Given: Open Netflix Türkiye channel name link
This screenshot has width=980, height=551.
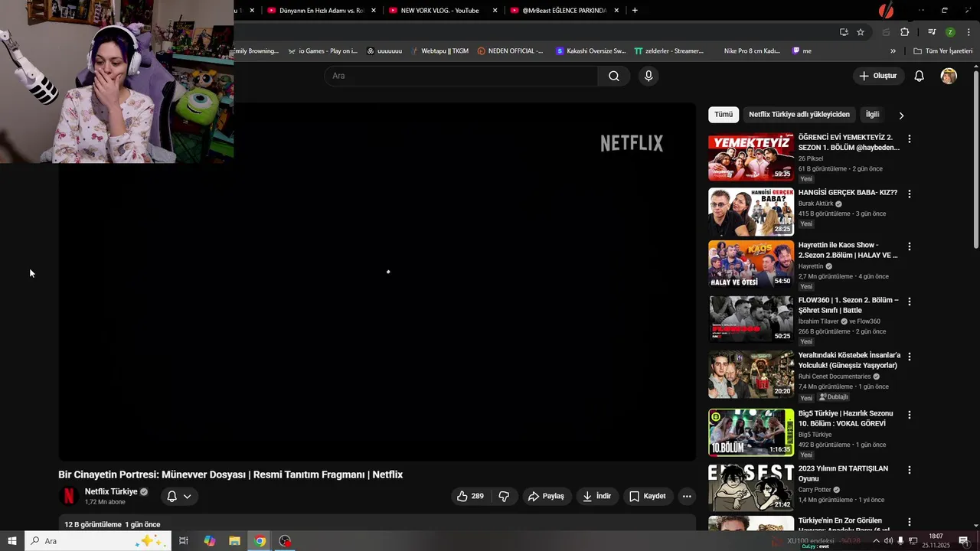Looking at the screenshot, I should [x=111, y=491].
